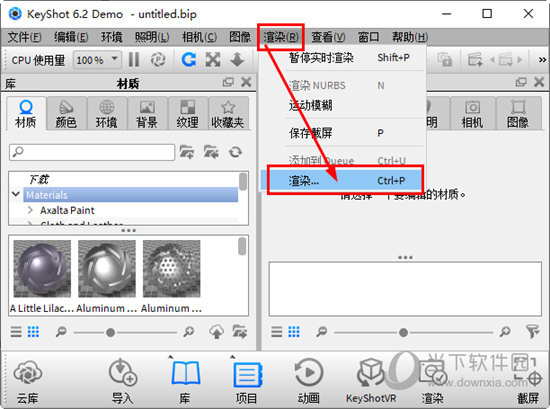Viewport: 550px width, 409px height.
Task: Open the 查看 menu
Action: [x=328, y=37]
